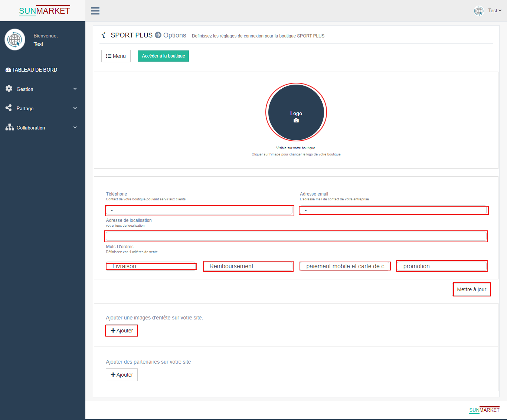Viewport: 507px width, 420px height.
Task: Click the globe avatar in sidebar
Action: (15, 39)
